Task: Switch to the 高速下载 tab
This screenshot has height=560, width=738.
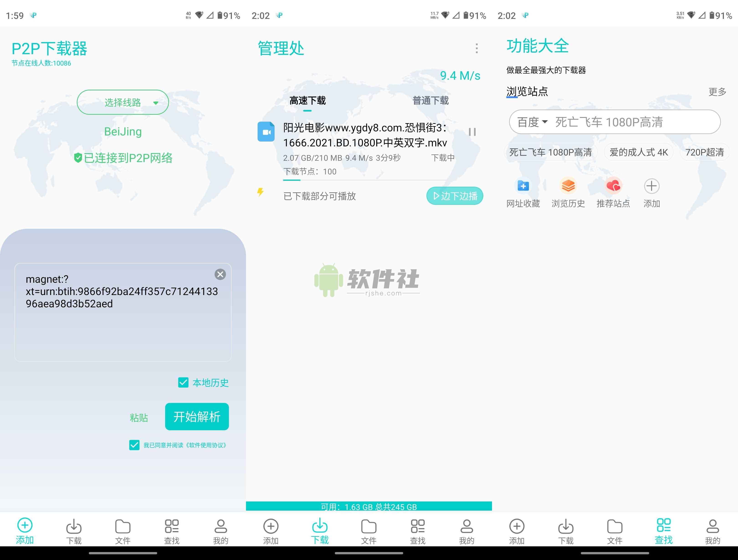Action: click(307, 100)
